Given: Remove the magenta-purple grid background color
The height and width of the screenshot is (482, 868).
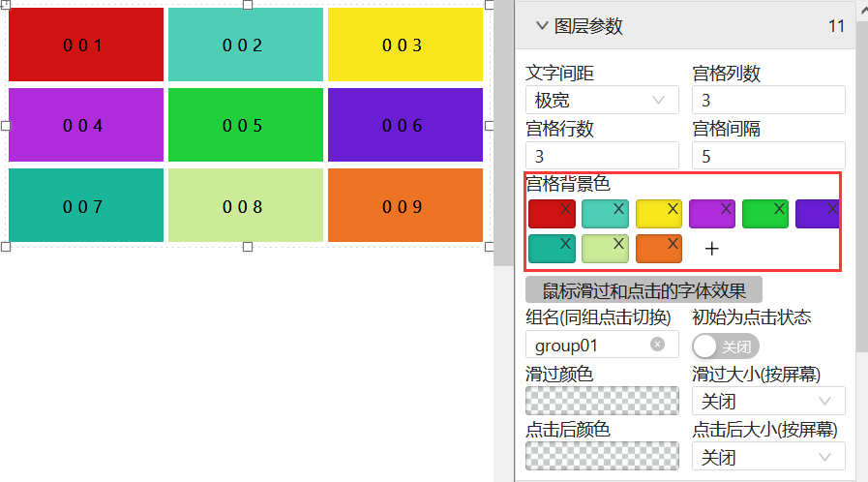Looking at the screenshot, I should pyautogui.click(x=726, y=209).
